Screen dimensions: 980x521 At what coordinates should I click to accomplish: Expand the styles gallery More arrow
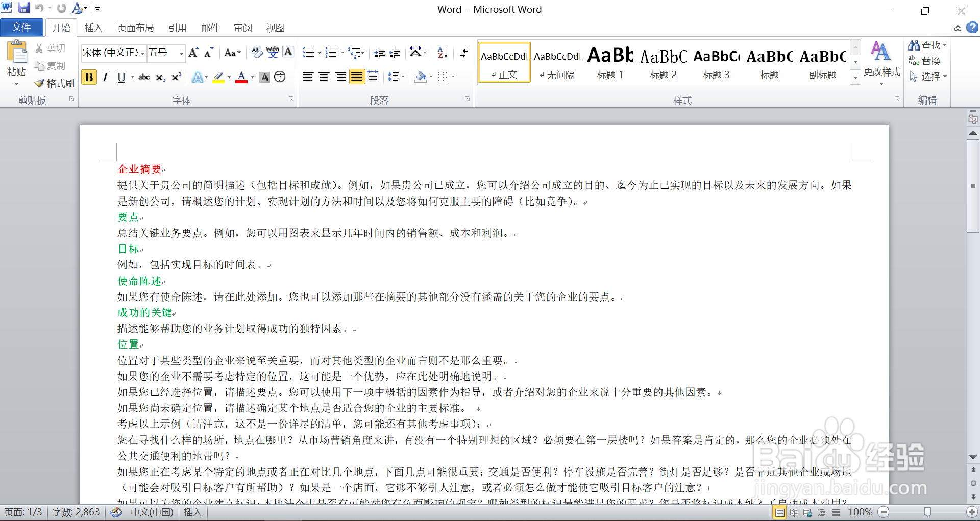(856, 77)
